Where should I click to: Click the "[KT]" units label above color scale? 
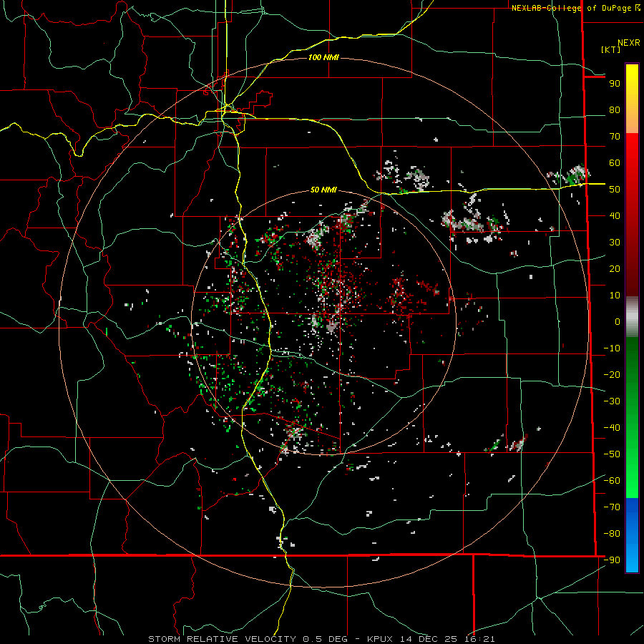click(x=610, y=49)
